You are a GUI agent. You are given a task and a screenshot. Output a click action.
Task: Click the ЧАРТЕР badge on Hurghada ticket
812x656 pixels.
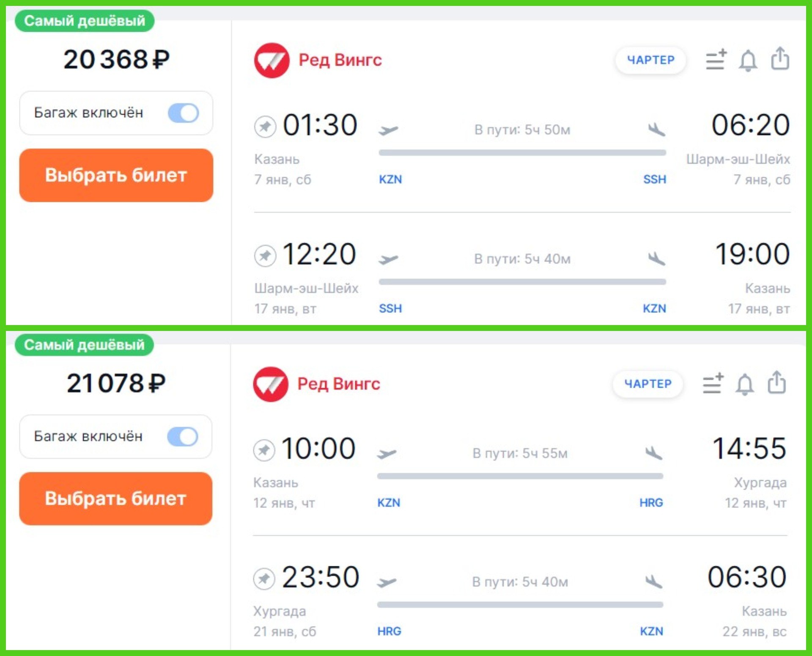(x=647, y=384)
